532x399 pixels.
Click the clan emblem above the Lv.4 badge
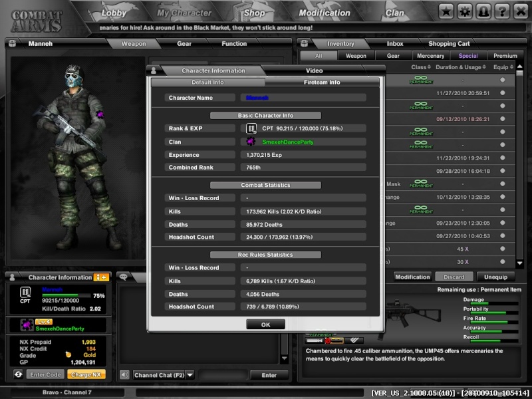point(27,325)
